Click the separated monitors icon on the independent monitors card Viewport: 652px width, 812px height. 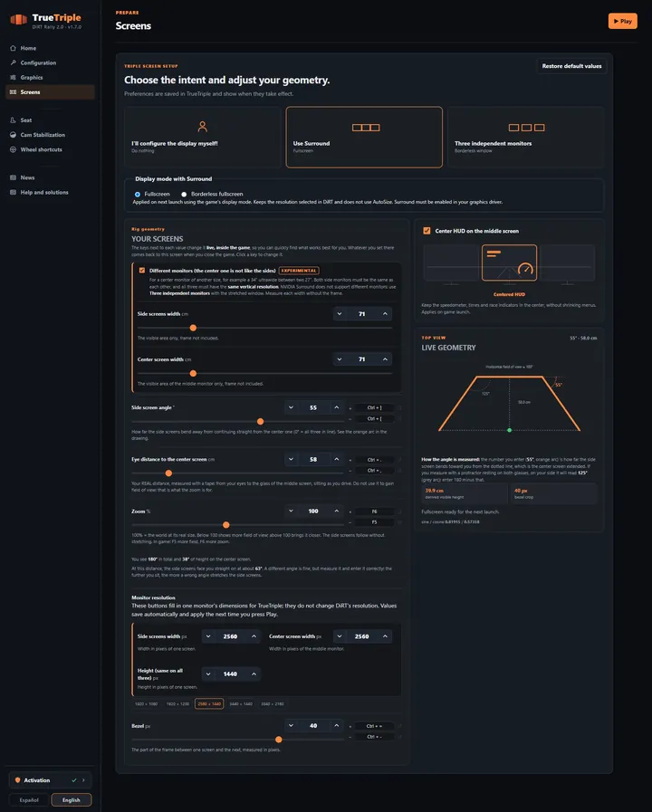tap(526, 128)
